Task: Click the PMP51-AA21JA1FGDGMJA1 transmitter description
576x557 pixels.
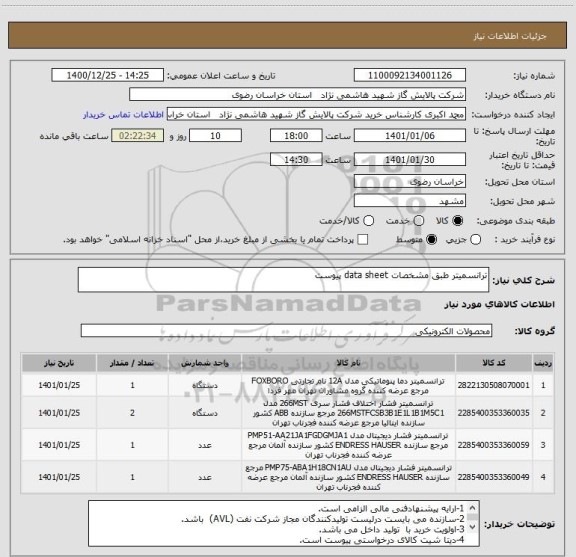Action: (348, 445)
